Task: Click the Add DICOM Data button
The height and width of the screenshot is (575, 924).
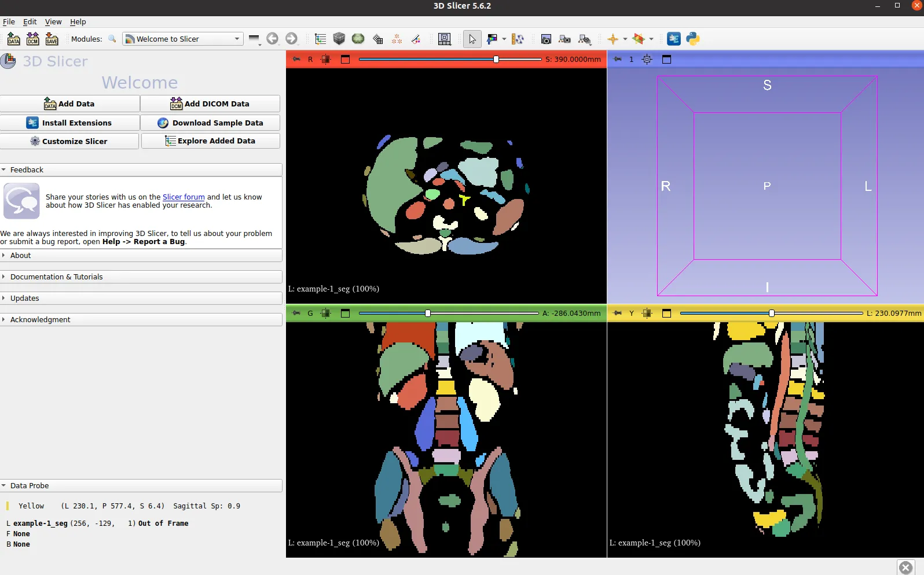Action: coord(210,104)
